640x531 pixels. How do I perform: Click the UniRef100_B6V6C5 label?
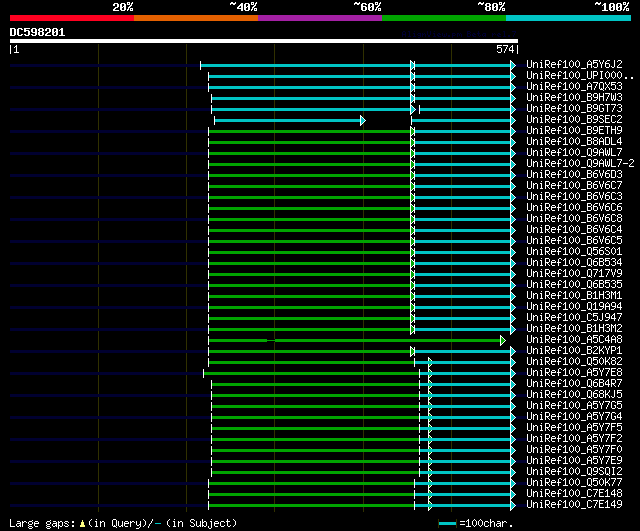point(574,241)
